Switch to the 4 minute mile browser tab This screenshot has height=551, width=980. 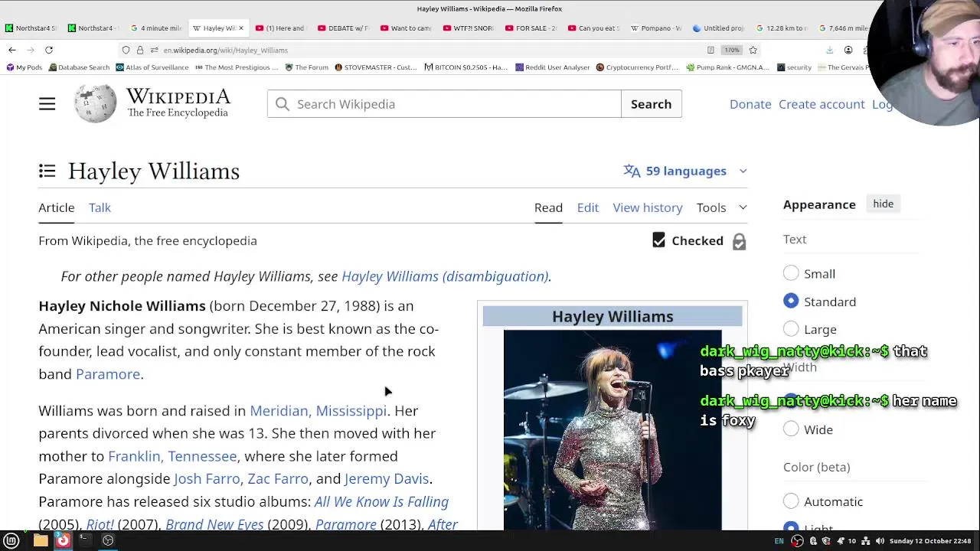coord(156,28)
